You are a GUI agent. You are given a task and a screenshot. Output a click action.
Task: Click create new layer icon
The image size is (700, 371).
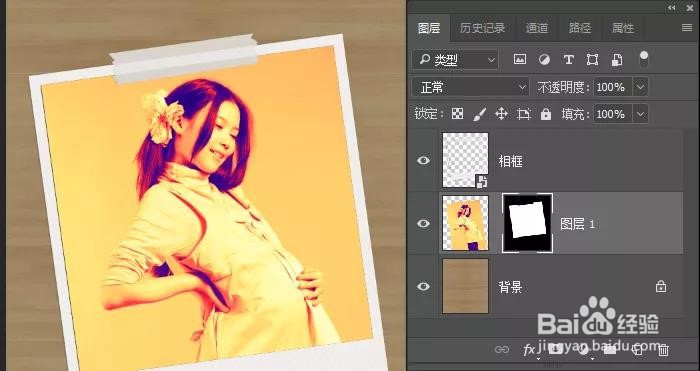(638, 350)
